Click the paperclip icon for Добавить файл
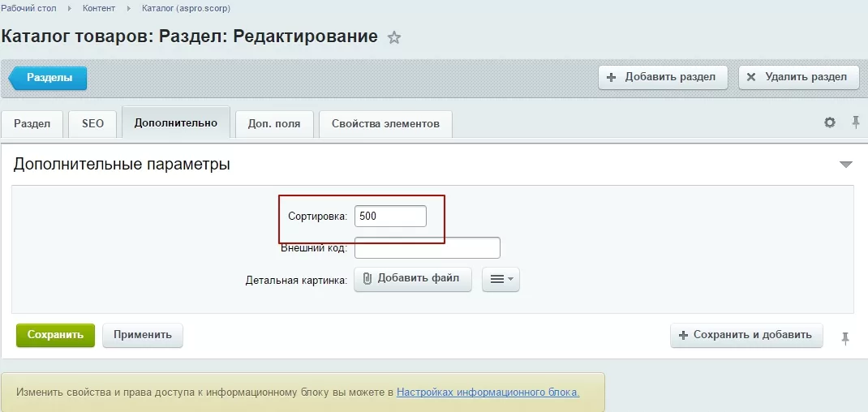Viewport: 868px width, 412px height. (x=367, y=278)
